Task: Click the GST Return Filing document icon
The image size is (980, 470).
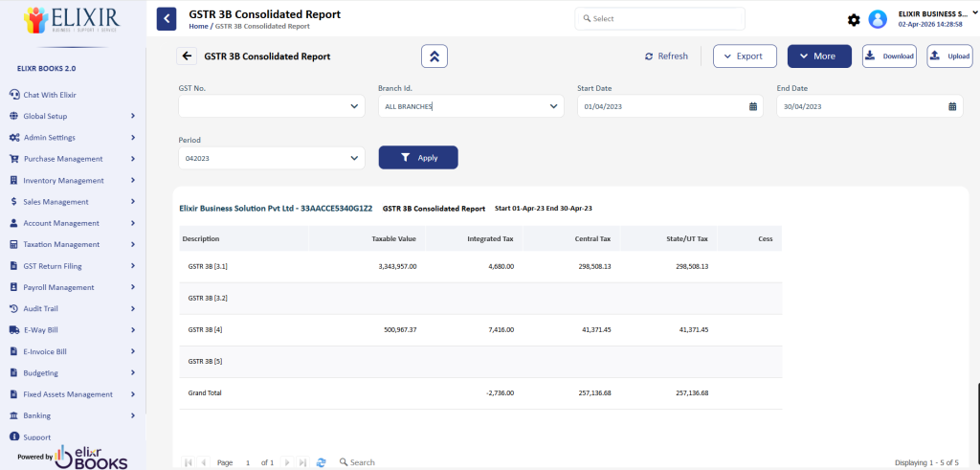Action: click(x=13, y=266)
